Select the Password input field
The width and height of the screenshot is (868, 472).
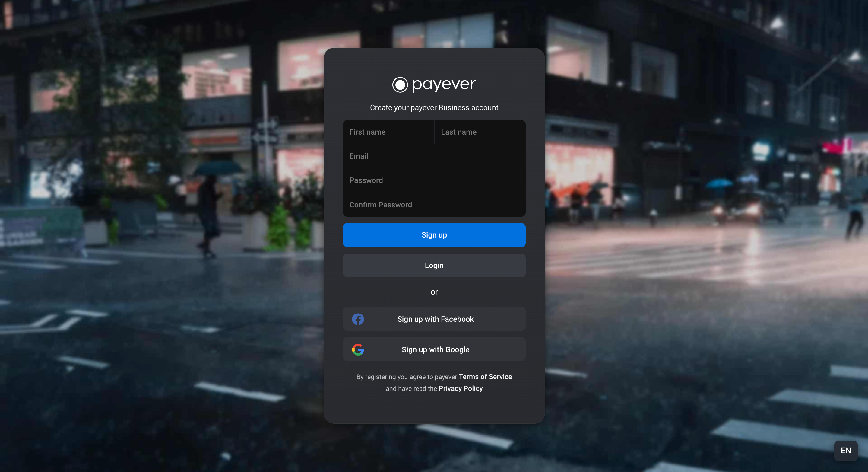[434, 180]
